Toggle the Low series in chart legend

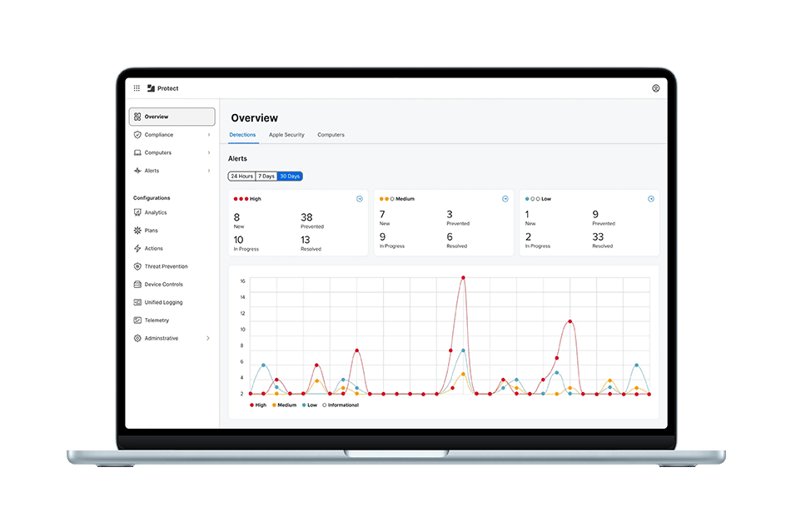(309, 405)
